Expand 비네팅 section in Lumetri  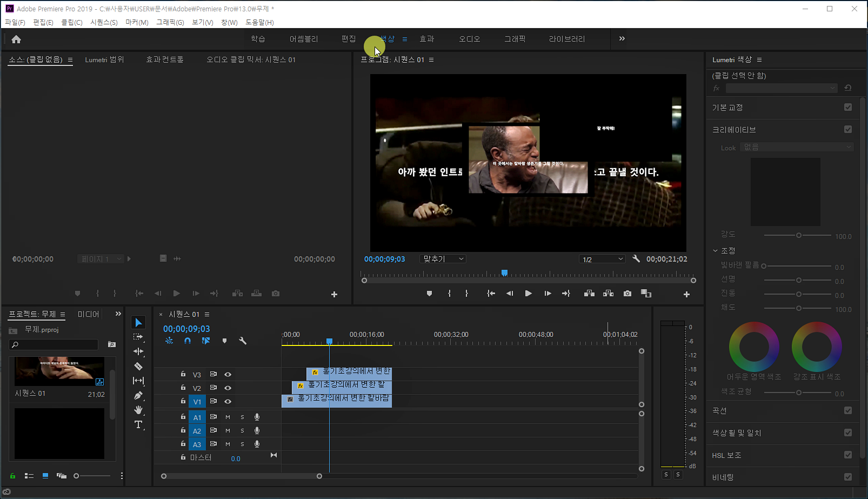click(723, 477)
